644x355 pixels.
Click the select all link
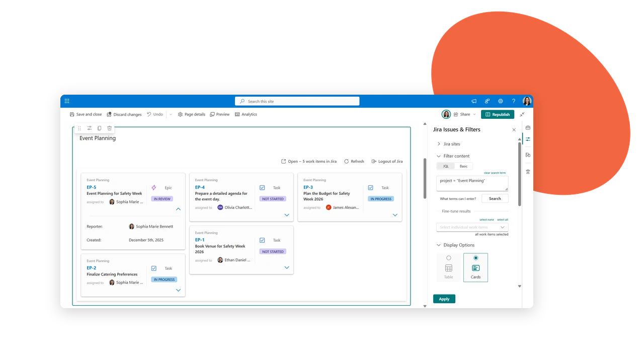point(503,220)
